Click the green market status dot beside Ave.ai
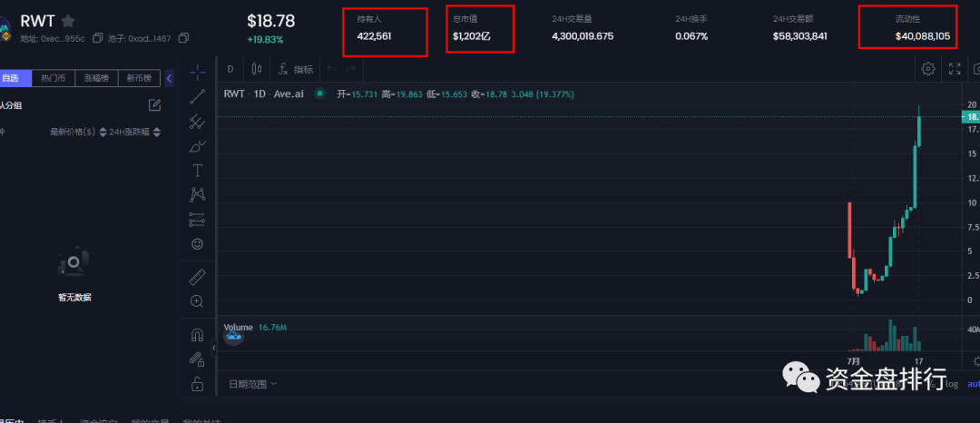This screenshot has width=980, height=423. (x=319, y=93)
